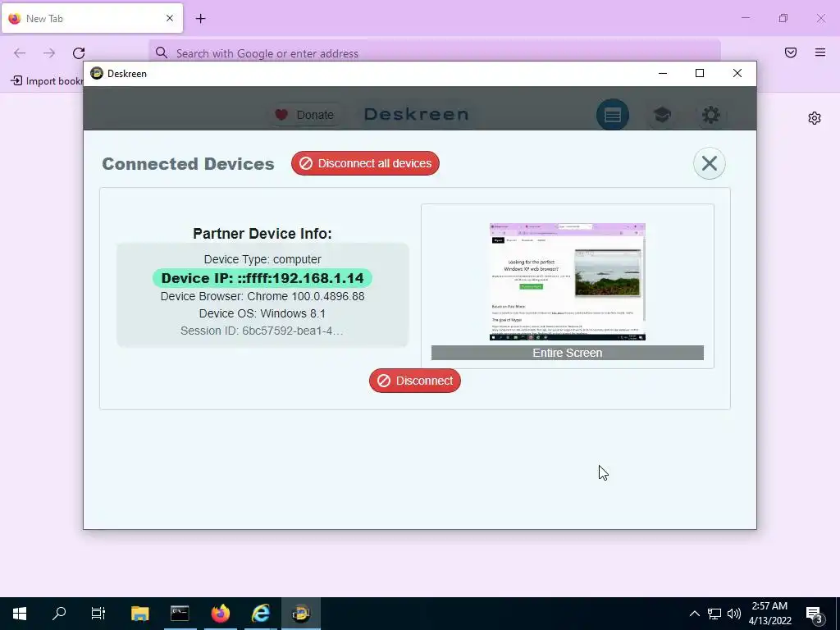Open Task View on the taskbar

click(x=98, y=614)
